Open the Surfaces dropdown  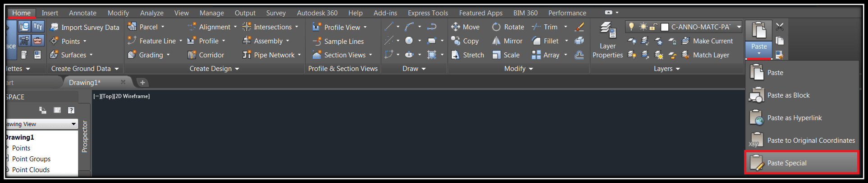[x=72, y=55]
